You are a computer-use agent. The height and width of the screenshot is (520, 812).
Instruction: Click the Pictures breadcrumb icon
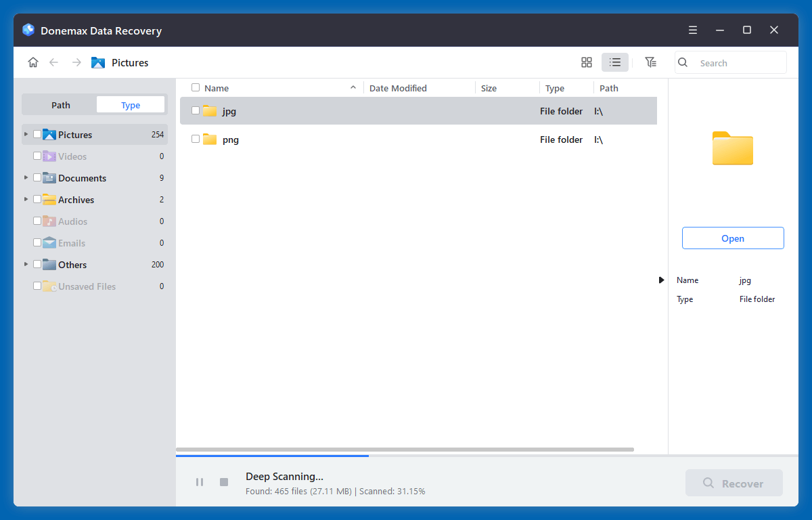pos(96,62)
